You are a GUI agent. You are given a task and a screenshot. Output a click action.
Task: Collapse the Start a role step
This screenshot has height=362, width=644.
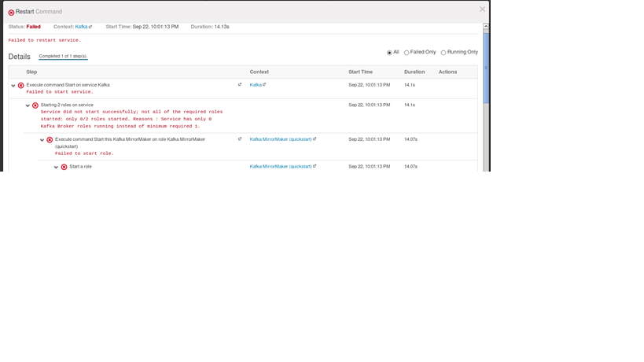pos(57,168)
